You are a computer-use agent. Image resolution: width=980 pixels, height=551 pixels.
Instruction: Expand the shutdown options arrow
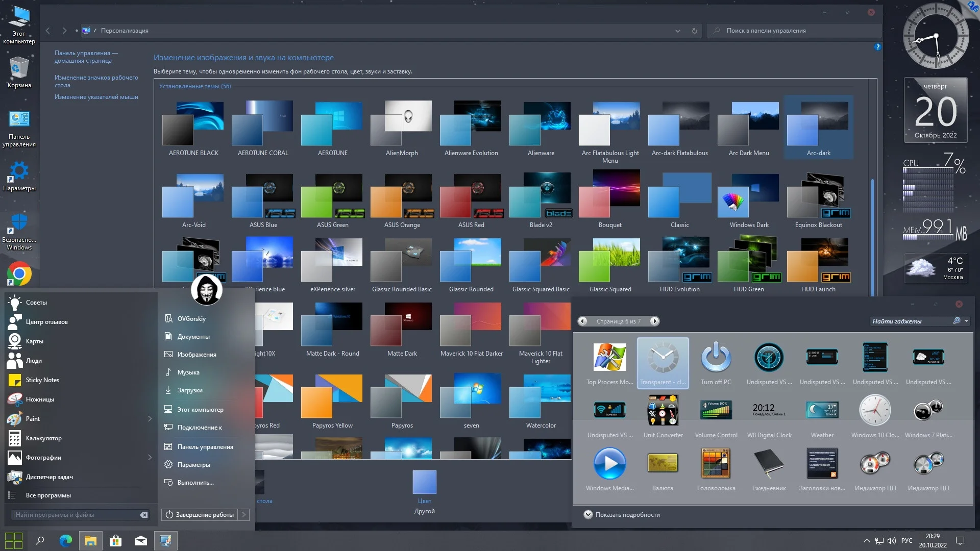[244, 515]
